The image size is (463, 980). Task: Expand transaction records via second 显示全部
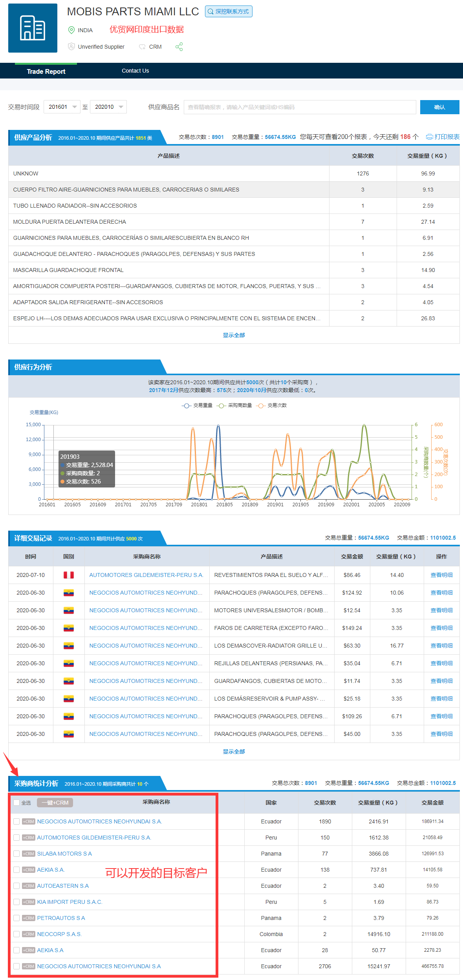[x=234, y=752]
